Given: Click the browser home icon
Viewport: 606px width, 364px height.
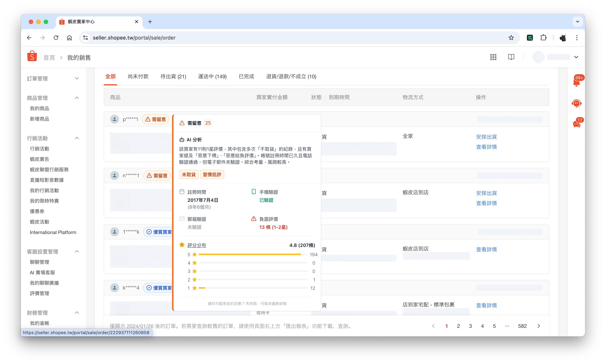Looking at the screenshot, I should tap(69, 38).
